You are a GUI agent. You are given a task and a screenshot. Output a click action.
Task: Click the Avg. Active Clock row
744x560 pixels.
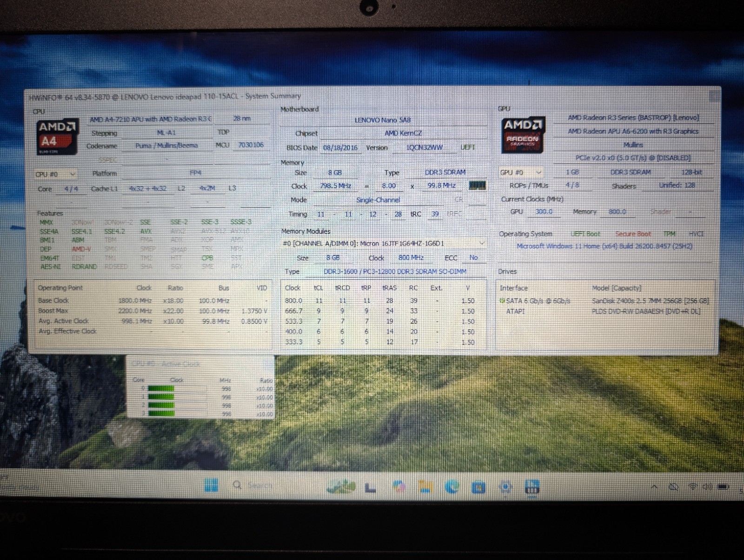click(153, 321)
